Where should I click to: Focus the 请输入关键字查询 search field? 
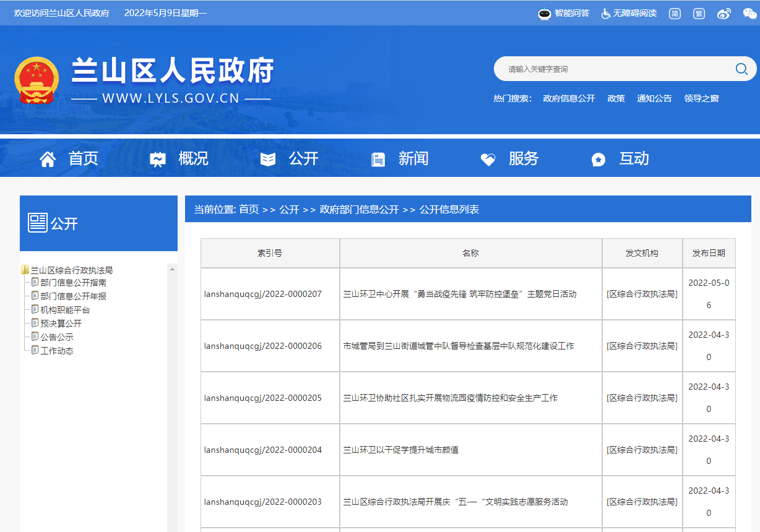pos(619,69)
